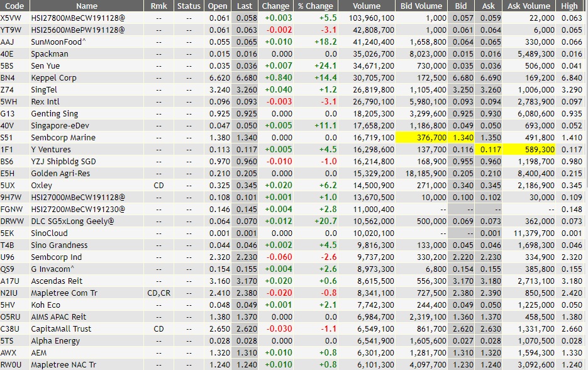The width and height of the screenshot is (588, 370).
Task: Click the Genting Sing stock name
Action: [x=54, y=114]
